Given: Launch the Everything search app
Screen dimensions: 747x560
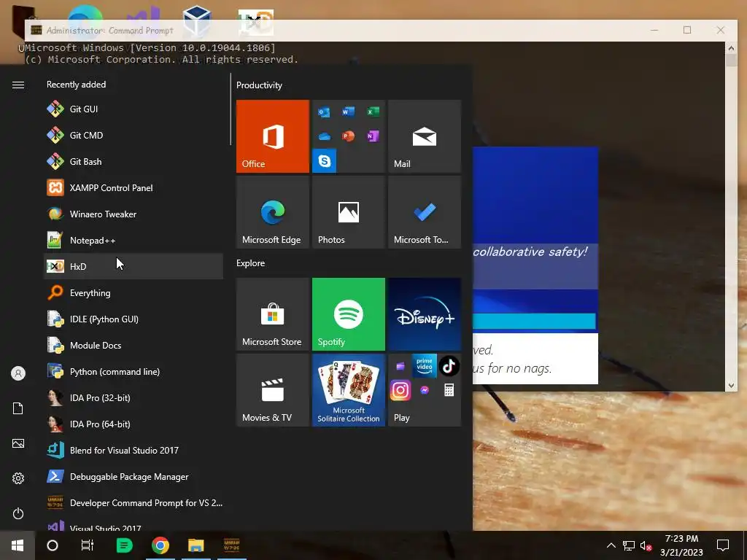Looking at the screenshot, I should 133,293.
